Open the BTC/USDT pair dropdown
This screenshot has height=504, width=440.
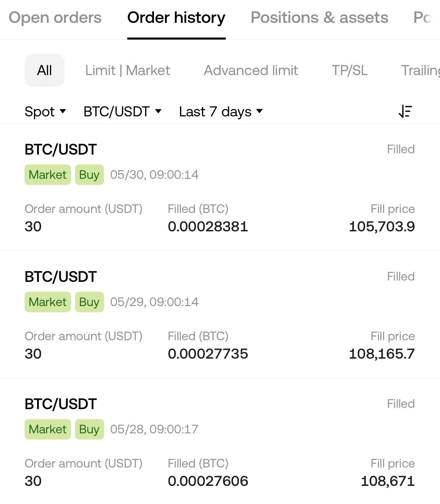(122, 112)
